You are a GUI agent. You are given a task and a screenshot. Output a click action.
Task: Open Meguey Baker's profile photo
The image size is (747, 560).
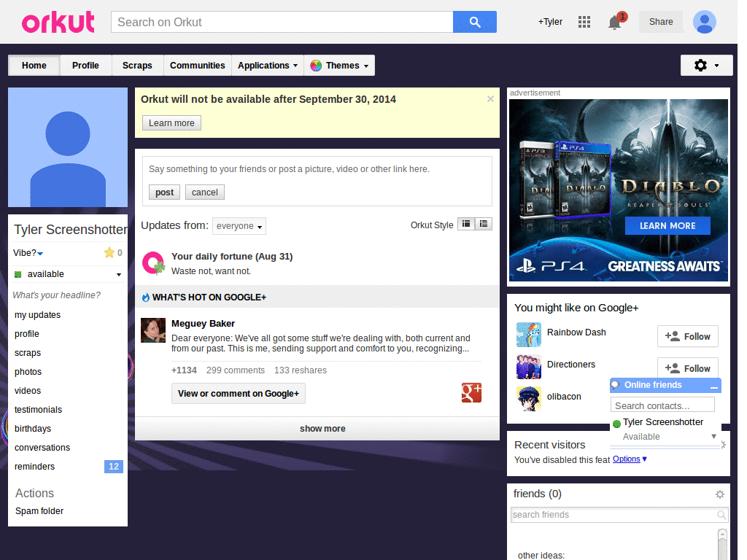click(x=153, y=330)
